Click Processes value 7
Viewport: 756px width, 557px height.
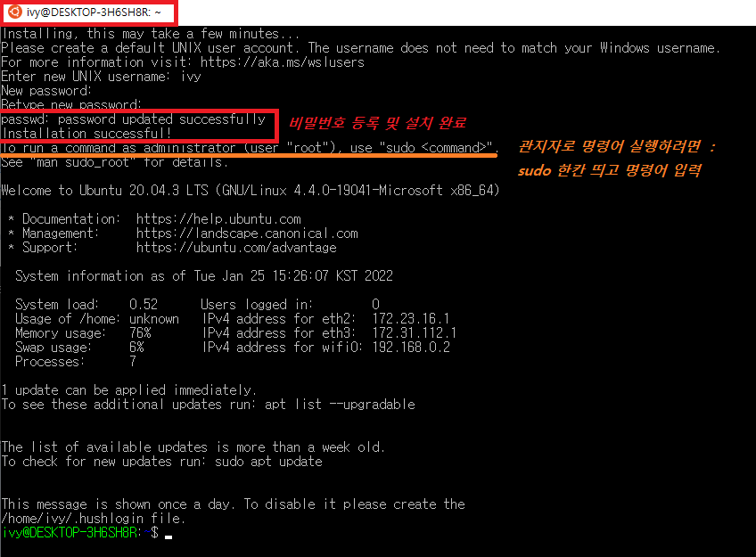(133, 362)
